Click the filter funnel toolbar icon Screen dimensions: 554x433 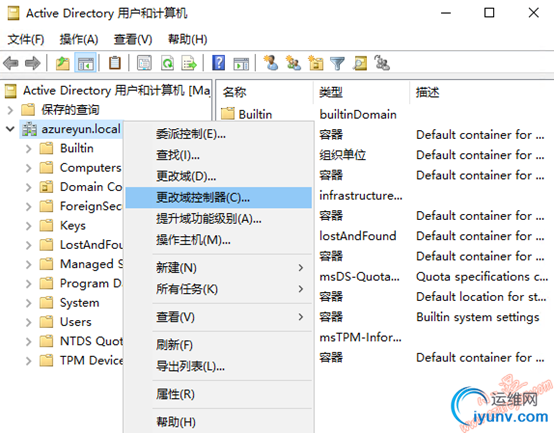337,64
